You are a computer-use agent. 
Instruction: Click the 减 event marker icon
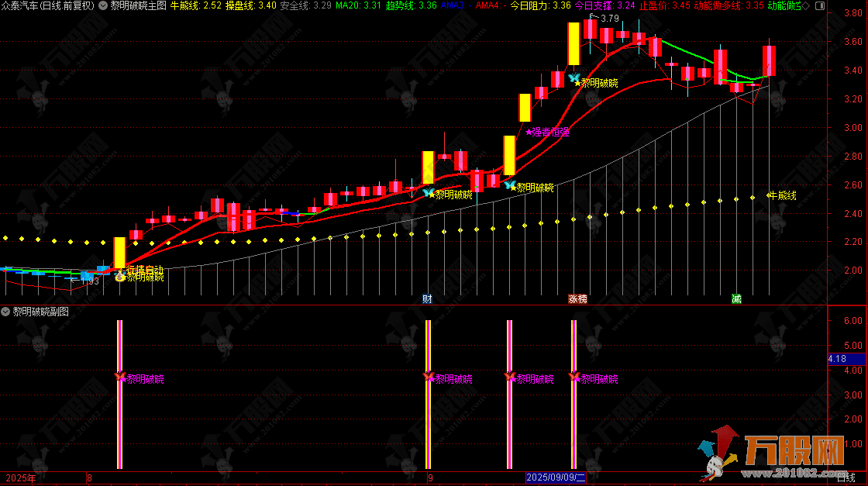736,298
